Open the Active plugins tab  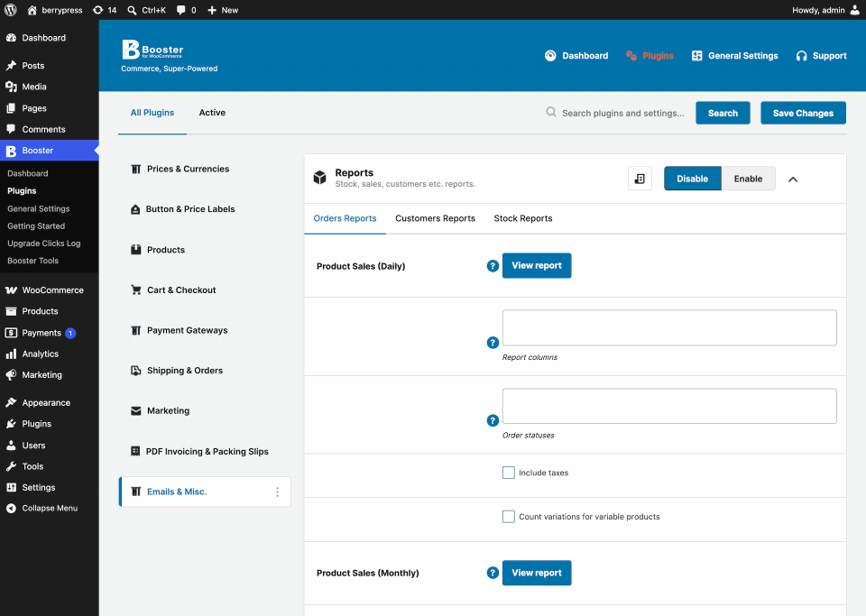[212, 113]
